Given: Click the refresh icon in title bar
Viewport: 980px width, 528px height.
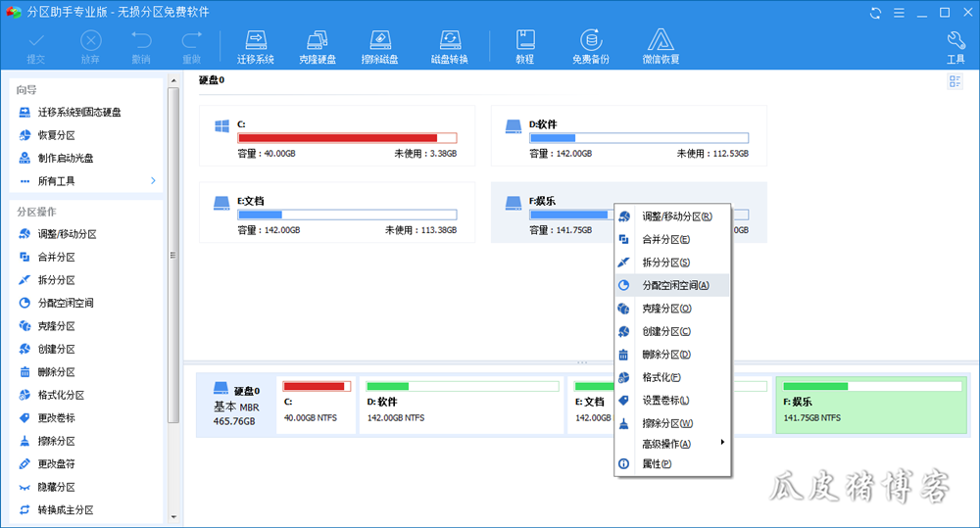Looking at the screenshot, I should [875, 13].
